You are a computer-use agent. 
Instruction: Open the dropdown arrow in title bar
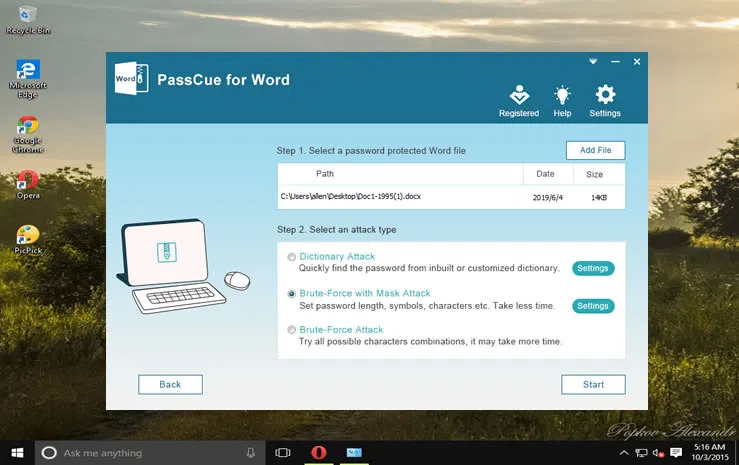pyautogui.click(x=593, y=62)
